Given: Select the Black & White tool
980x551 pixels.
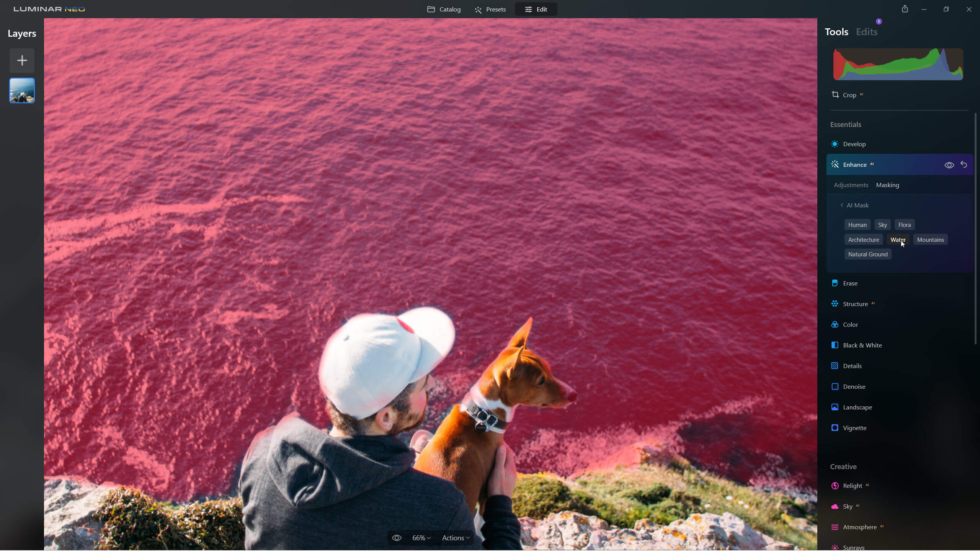Looking at the screenshot, I should [x=862, y=345].
